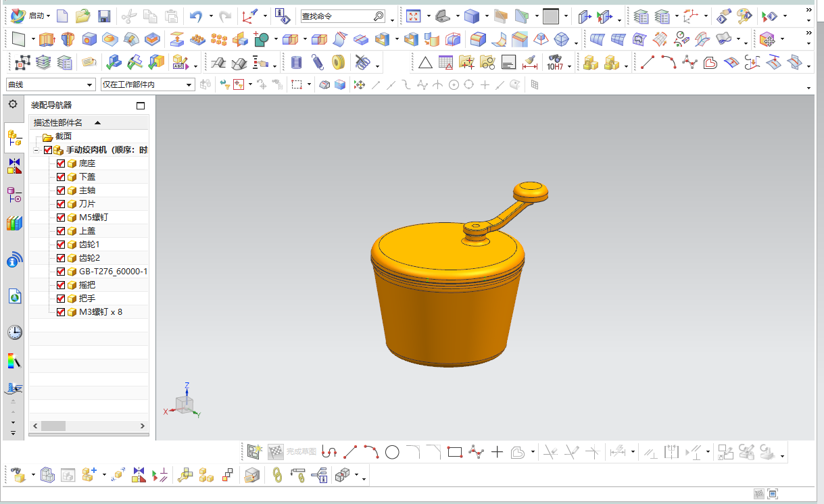Open the Constraint Navigator sidebar tab

click(x=14, y=166)
